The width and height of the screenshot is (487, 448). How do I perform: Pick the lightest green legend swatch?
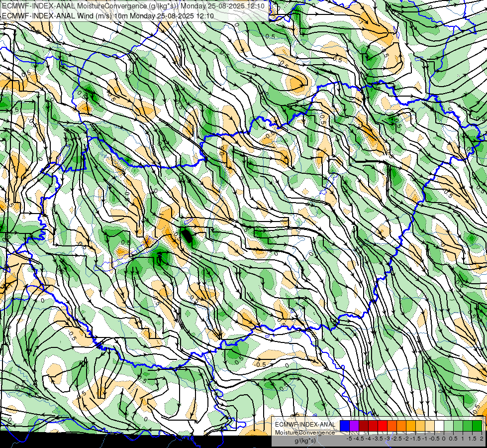[449, 426]
